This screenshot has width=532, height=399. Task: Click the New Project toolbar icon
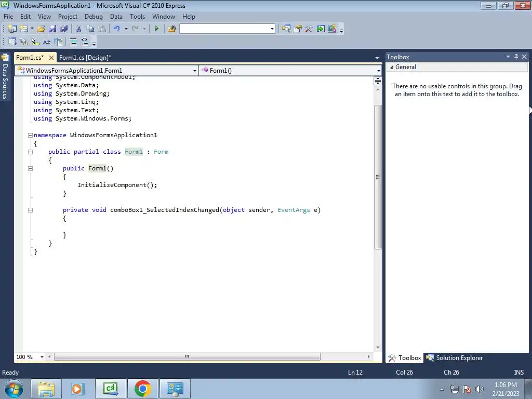(12, 29)
